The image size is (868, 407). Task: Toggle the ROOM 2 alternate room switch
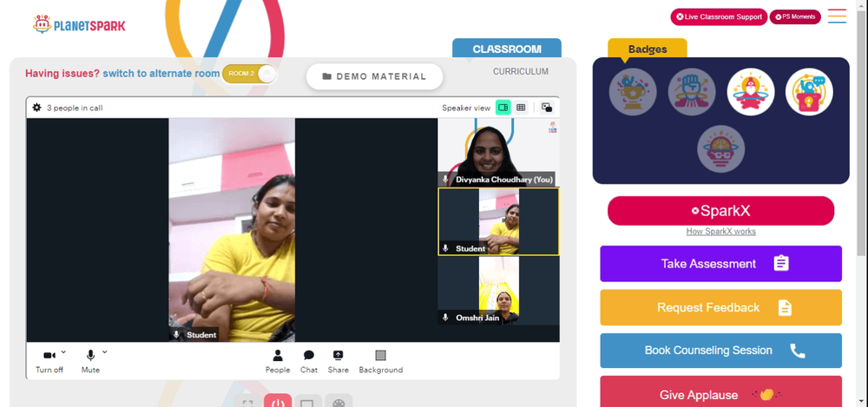pyautogui.click(x=249, y=74)
